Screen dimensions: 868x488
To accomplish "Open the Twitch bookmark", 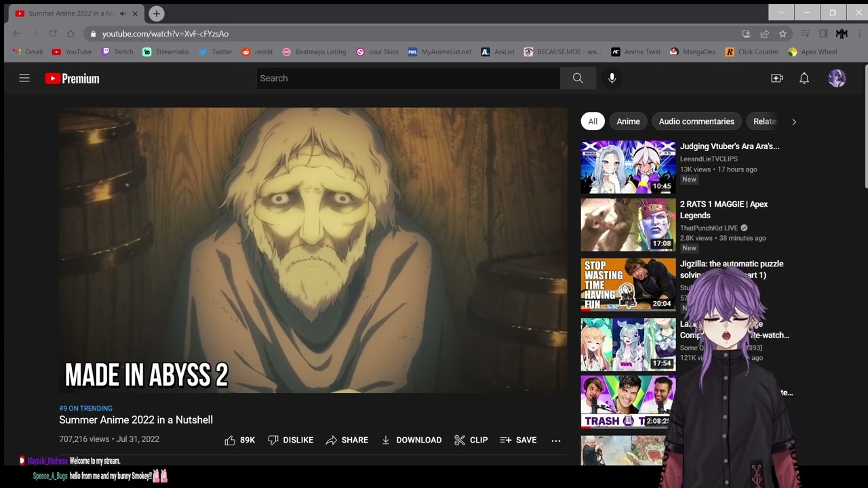I will tap(117, 52).
